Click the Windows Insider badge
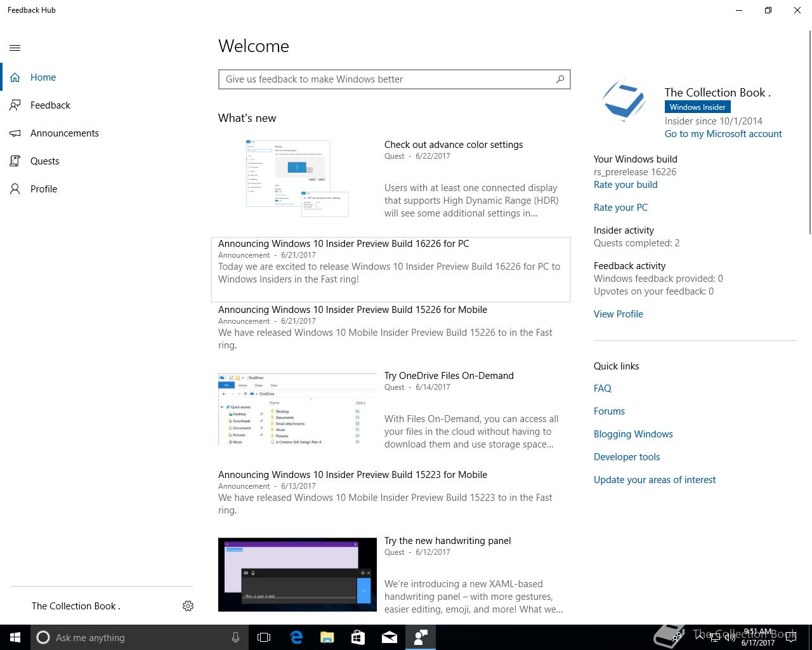Screen dimensions: 812x650 coord(697,107)
